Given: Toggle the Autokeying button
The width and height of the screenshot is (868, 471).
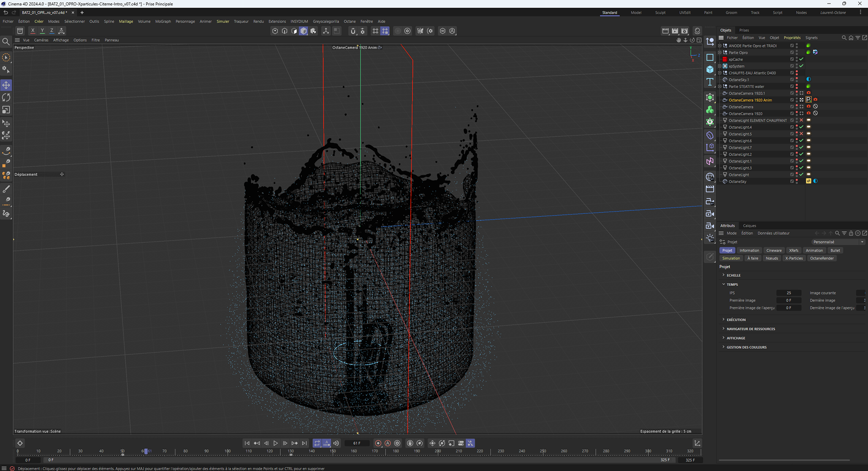Looking at the screenshot, I should click(387, 443).
